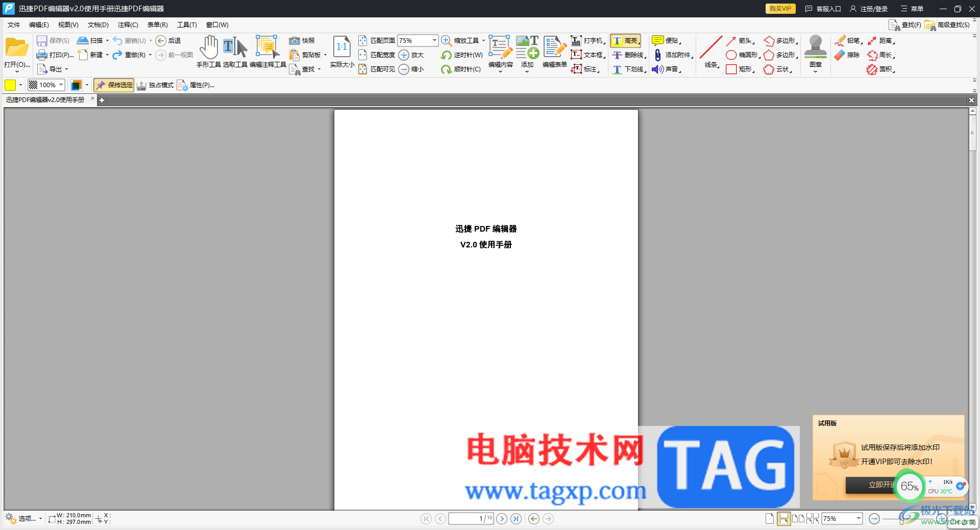Toggle Exclusive Mode (独占模式)
980x530 pixels.
tap(155, 85)
